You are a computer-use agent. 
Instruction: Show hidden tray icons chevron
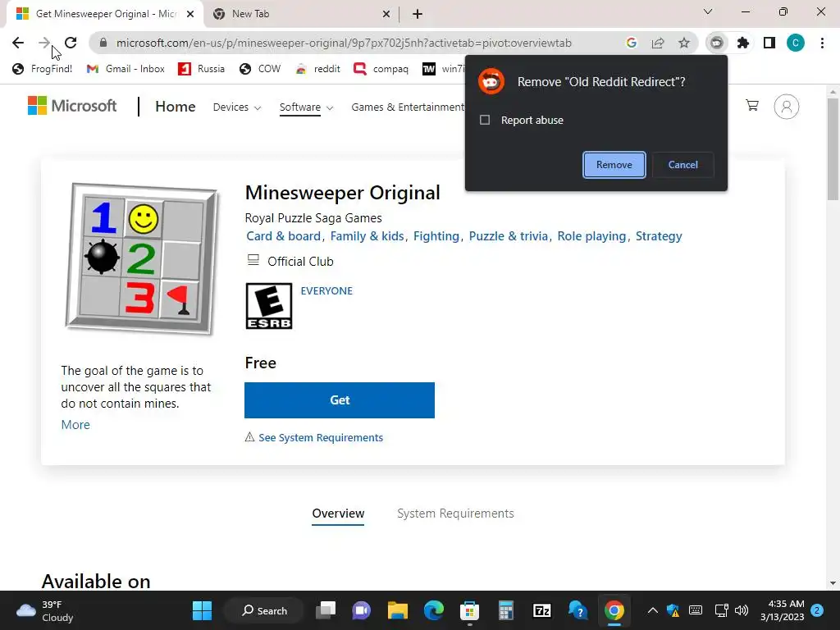coord(652,610)
